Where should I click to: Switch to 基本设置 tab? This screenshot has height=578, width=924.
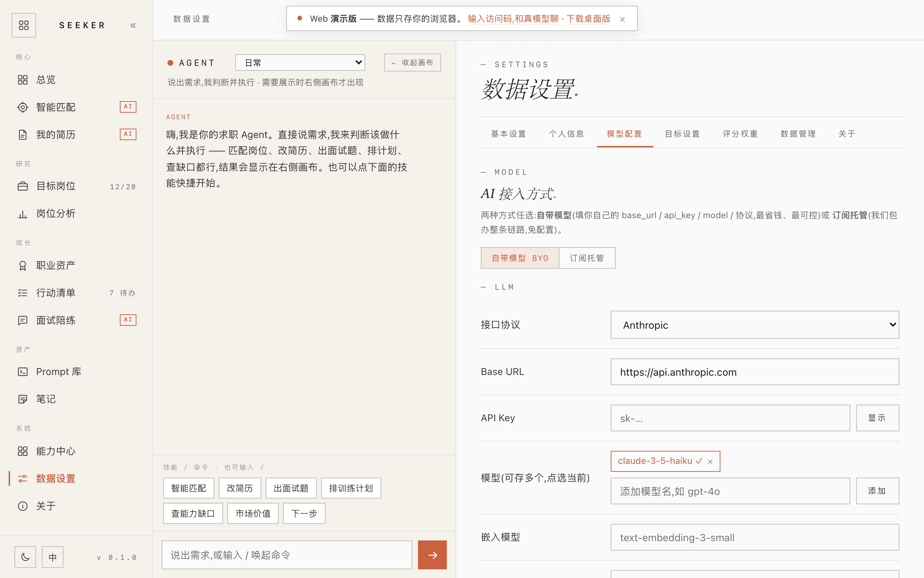(509, 134)
